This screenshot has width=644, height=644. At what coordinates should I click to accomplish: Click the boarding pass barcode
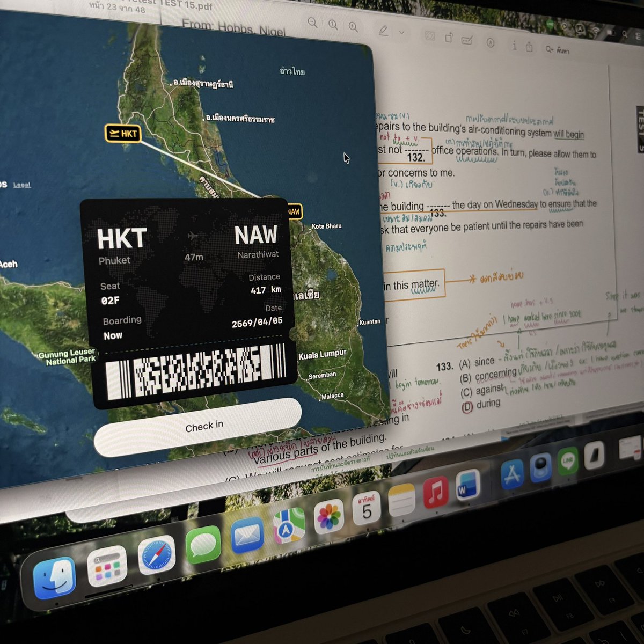click(x=196, y=372)
